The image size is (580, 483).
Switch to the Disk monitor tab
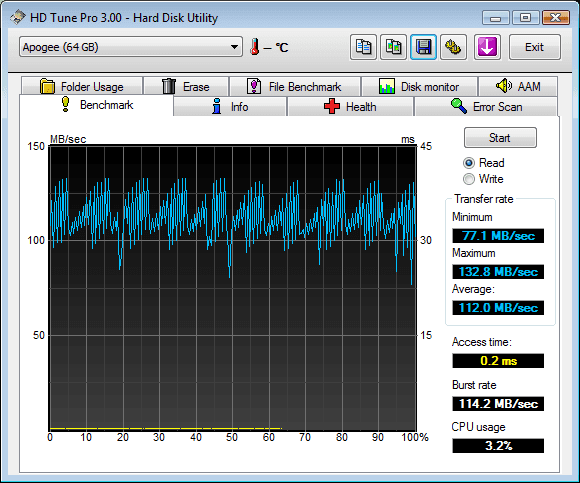point(419,87)
